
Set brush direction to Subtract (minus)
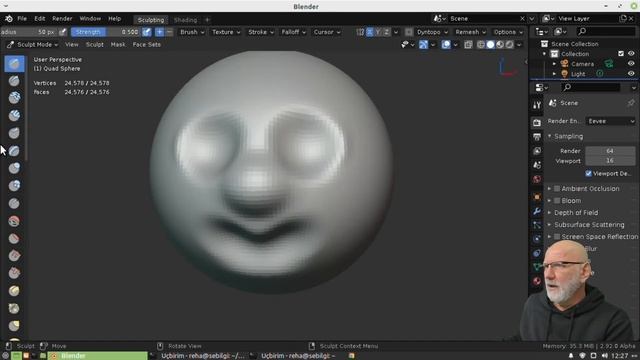[169, 32]
